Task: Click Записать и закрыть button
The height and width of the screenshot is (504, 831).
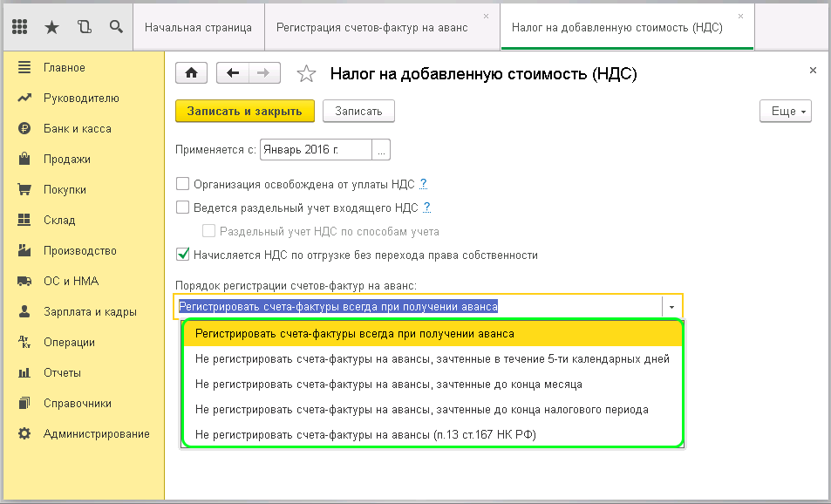Action: 244,112
